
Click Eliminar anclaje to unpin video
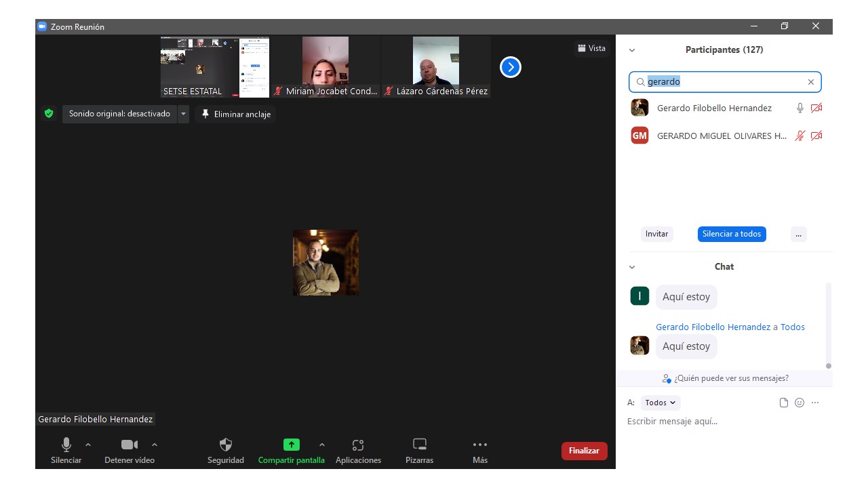click(x=235, y=114)
